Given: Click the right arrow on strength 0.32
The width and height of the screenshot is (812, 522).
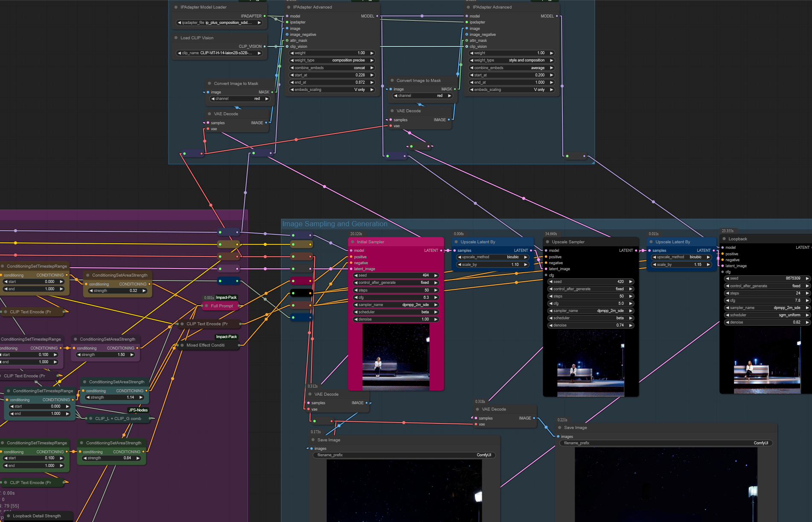Looking at the screenshot, I should (144, 291).
